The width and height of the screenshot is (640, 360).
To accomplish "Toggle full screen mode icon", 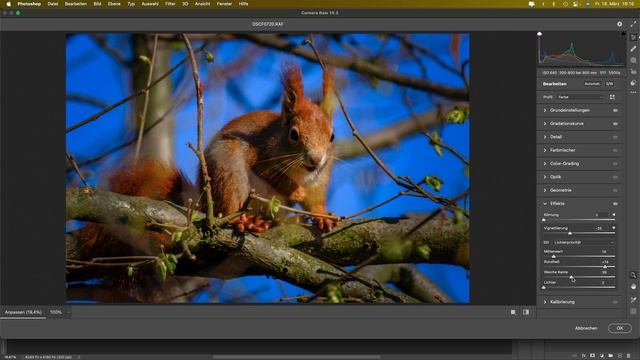I will click(633, 24).
